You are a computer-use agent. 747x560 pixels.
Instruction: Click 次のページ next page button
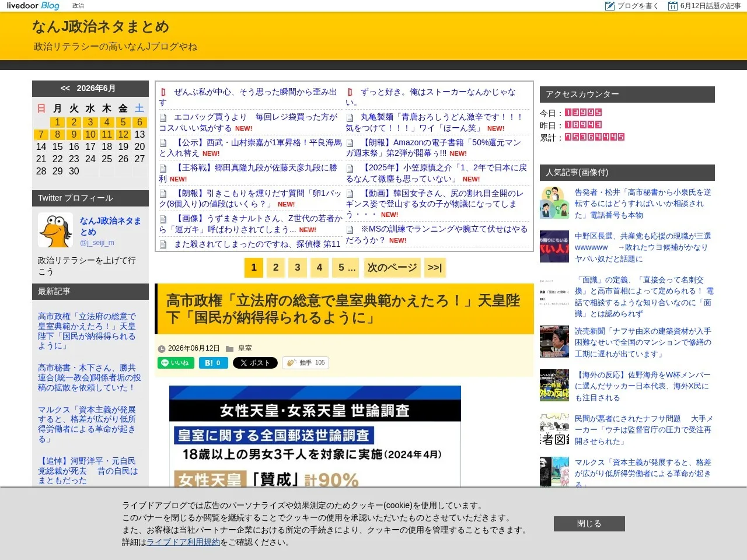click(x=392, y=268)
